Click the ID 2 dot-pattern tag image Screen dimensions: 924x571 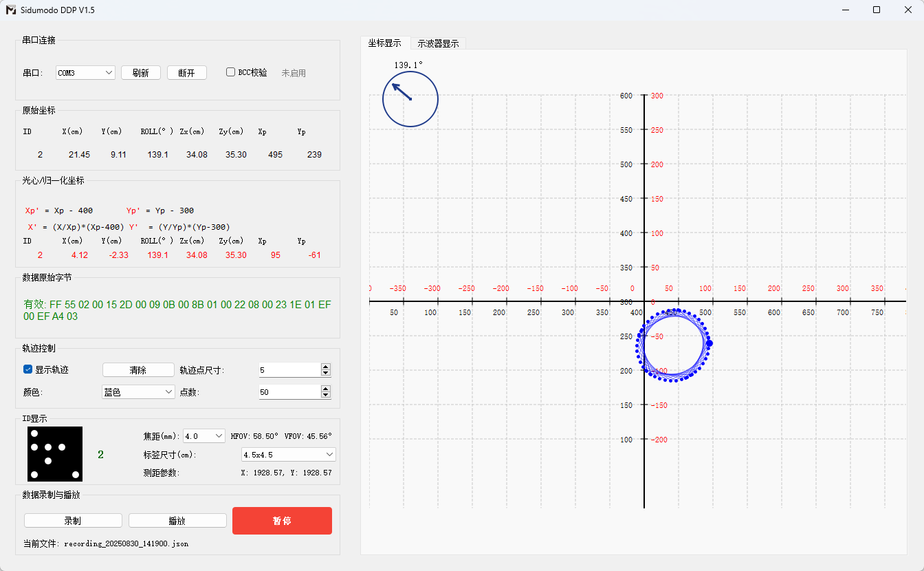tap(55, 454)
